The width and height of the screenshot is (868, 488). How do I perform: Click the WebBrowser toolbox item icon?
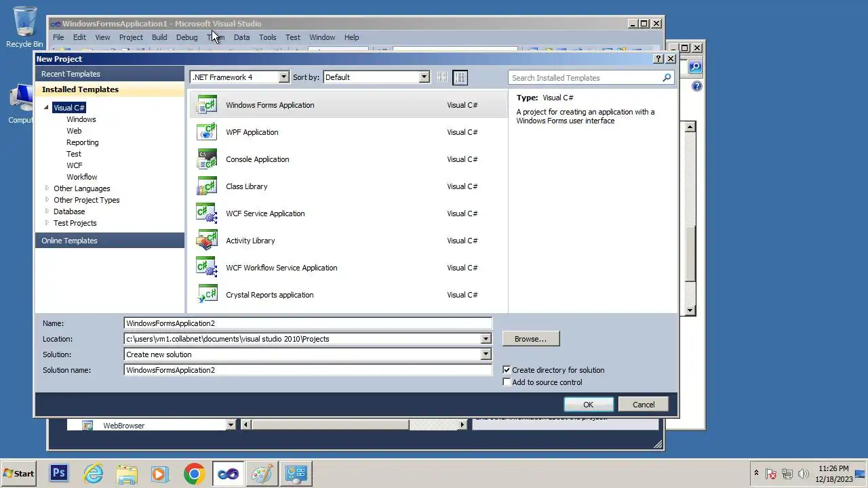point(87,426)
